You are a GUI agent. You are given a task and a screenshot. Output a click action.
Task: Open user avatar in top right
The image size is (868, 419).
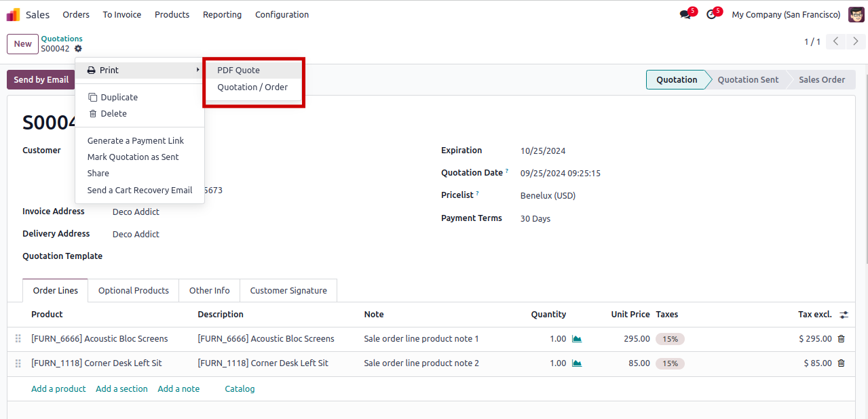coord(856,14)
